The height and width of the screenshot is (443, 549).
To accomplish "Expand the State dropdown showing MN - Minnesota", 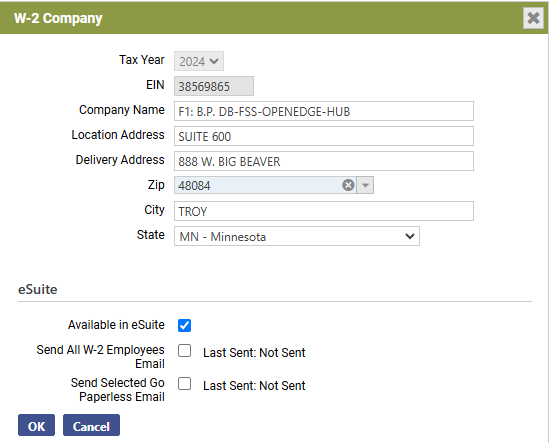I will click(297, 236).
